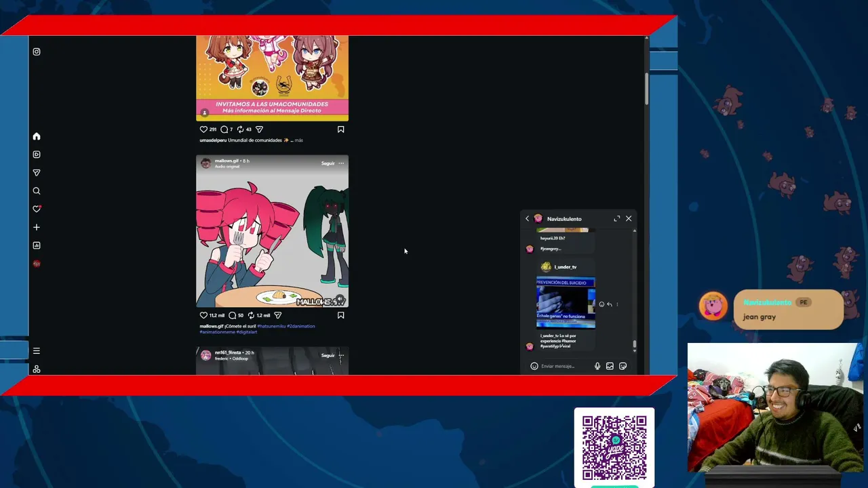This screenshot has width=868, height=488.
Task: Open the Dashboard chart icon in sidebar
Action: pos(37,245)
